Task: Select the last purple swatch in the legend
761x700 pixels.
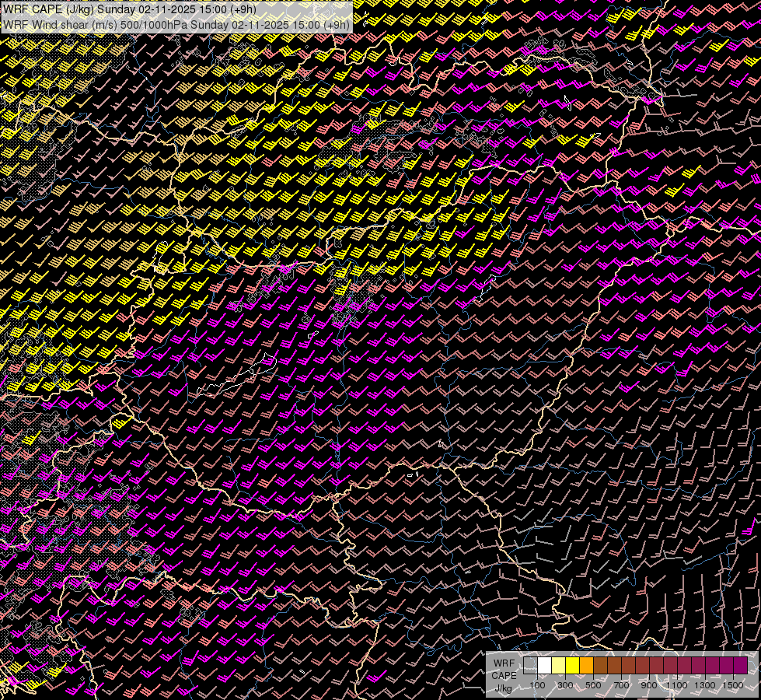Action: pyautogui.click(x=740, y=666)
